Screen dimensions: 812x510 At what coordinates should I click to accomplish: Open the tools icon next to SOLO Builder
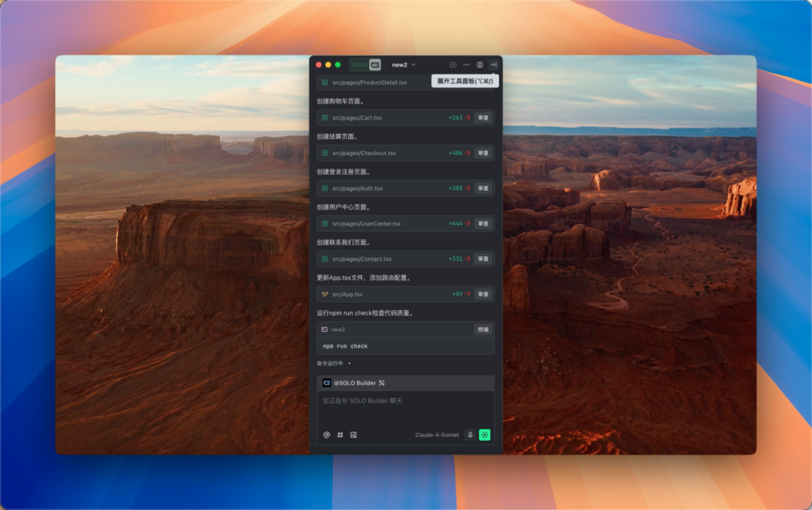(x=382, y=383)
